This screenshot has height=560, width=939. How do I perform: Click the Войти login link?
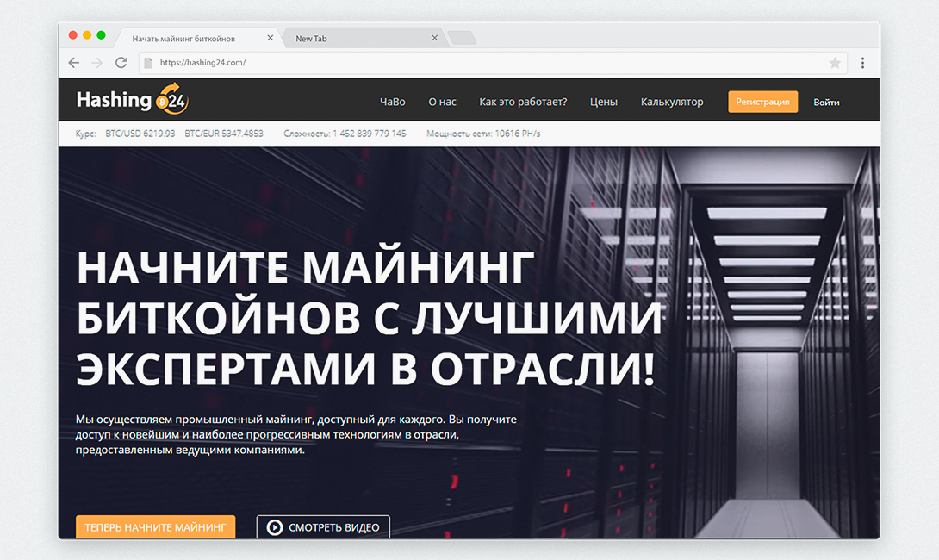point(826,103)
